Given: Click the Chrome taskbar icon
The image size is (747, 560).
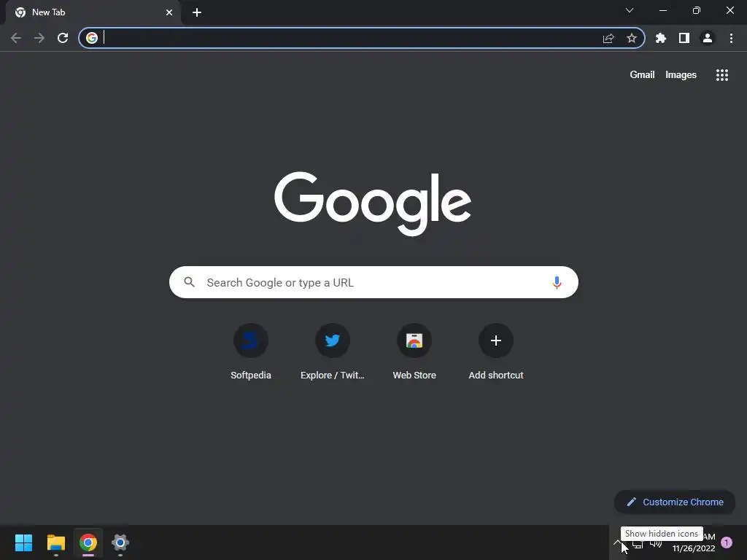Looking at the screenshot, I should click(88, 542).
